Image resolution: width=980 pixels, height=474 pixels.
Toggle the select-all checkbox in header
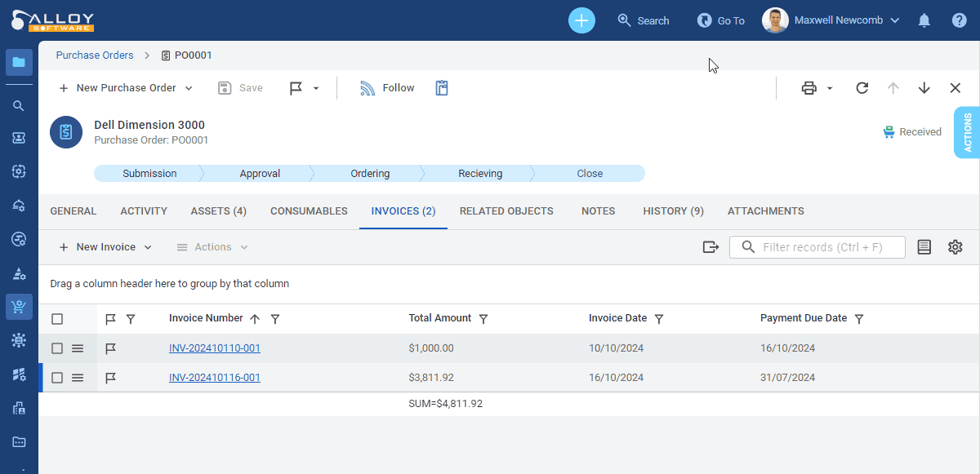[57, 319]
